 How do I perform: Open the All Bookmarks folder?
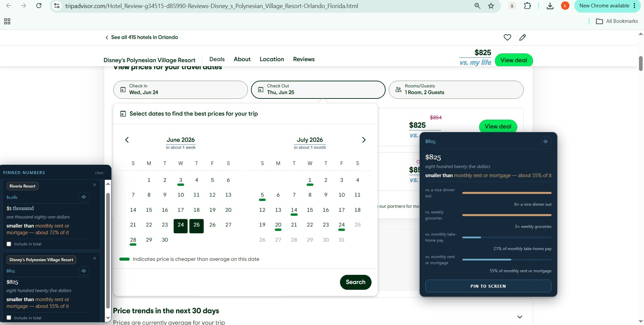click(x=617, y=21)
